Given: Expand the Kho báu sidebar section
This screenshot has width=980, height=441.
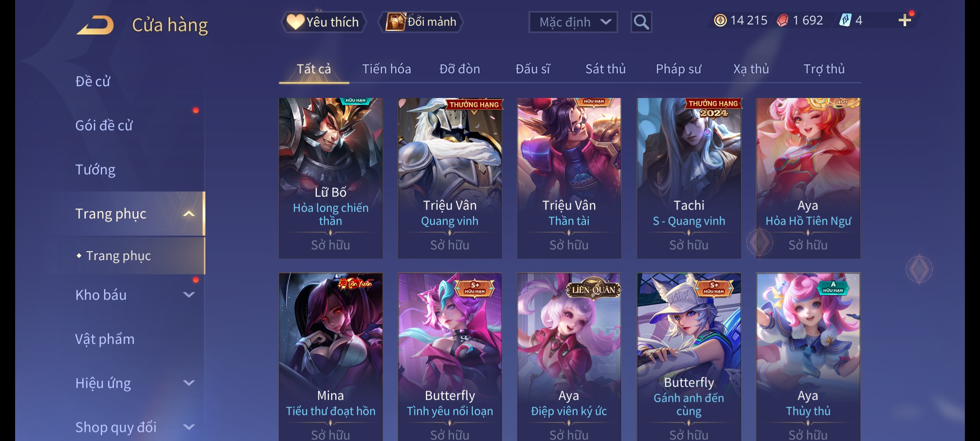Looking at the screenshot, I should click(189, 294).
